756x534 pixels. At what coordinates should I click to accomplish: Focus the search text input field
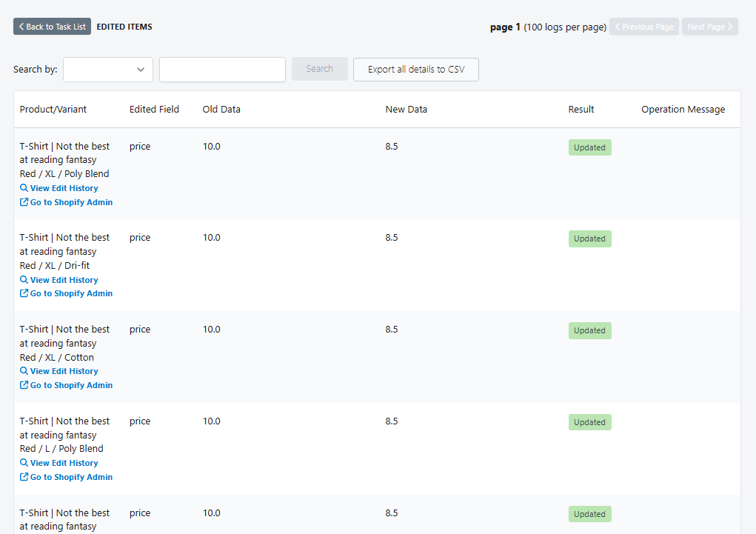pyautogui.click(x=222, y=70)
